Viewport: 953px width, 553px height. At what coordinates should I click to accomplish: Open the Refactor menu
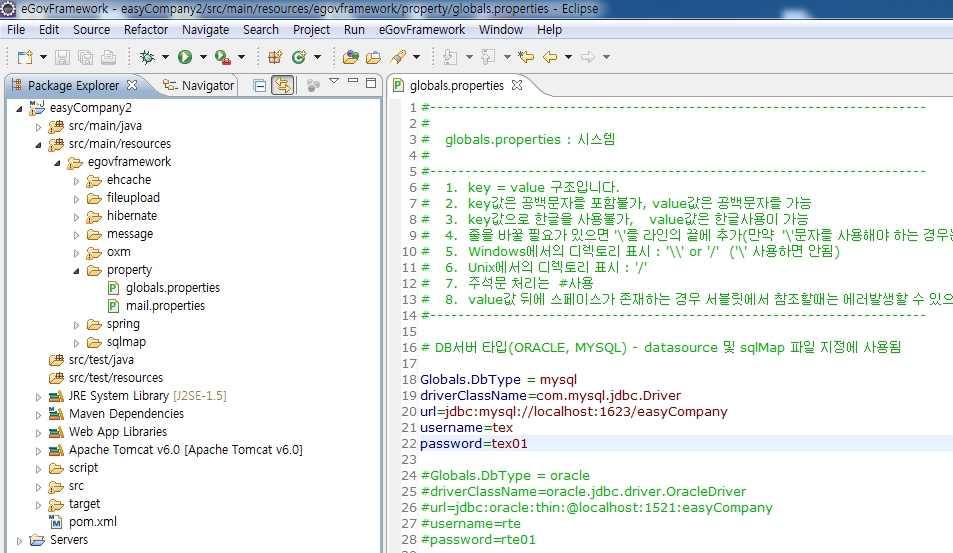click(x=146, y=30)
